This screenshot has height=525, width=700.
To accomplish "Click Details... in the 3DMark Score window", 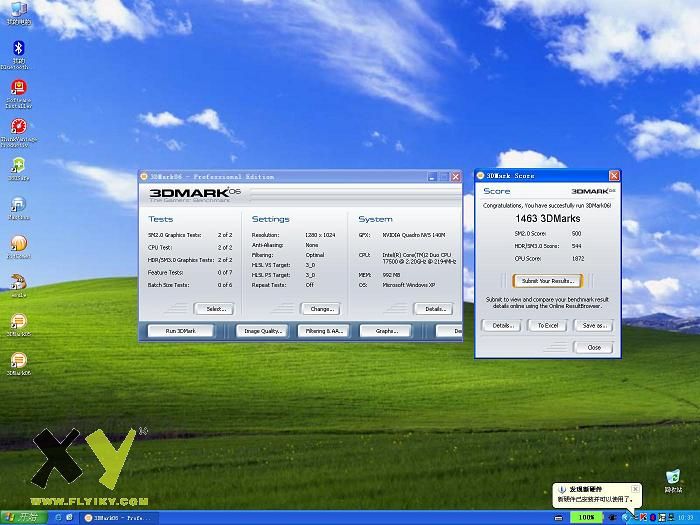I will 502,325.
